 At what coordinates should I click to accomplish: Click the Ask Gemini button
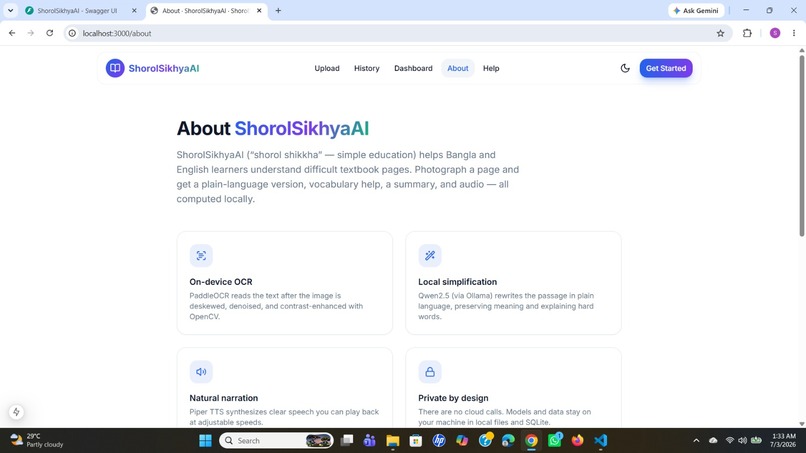click(696, 10)
